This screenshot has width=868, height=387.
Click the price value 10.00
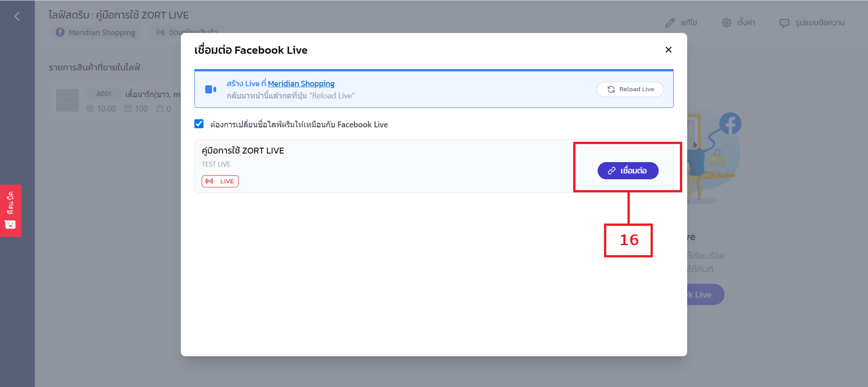point(106,109)
